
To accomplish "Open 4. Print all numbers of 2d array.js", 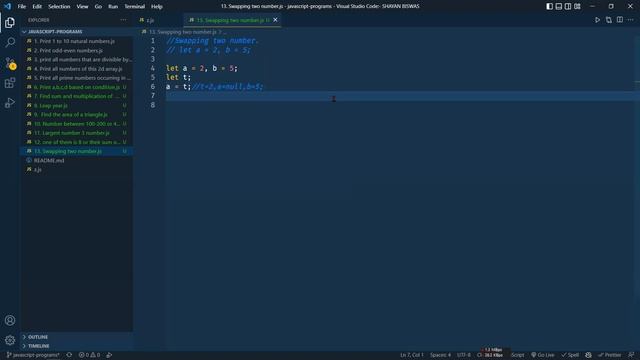I will 76,69.
